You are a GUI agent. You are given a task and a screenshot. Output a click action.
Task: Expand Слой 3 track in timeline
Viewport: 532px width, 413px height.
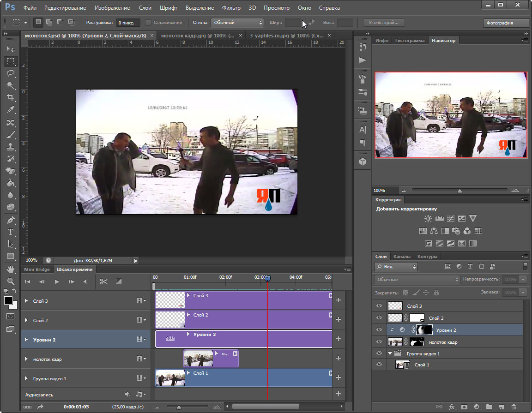pyautogui.click(x=26, y=301)
